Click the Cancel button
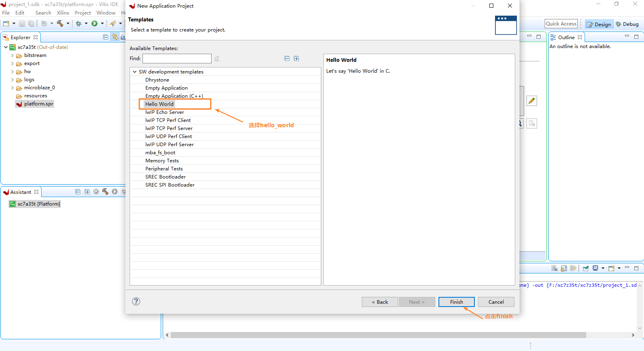This screenshot has height=351, width=644. (x=496, y=302)
